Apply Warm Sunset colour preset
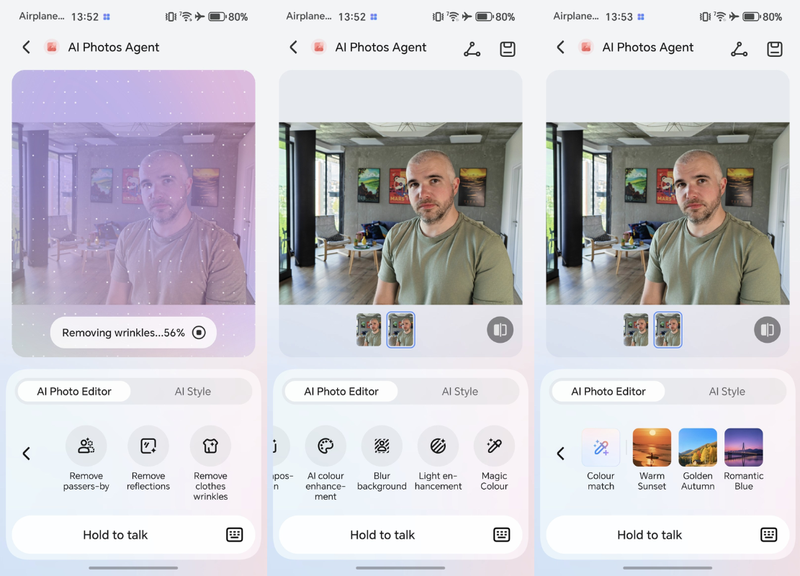800x576 pixels. click(652, 459)
